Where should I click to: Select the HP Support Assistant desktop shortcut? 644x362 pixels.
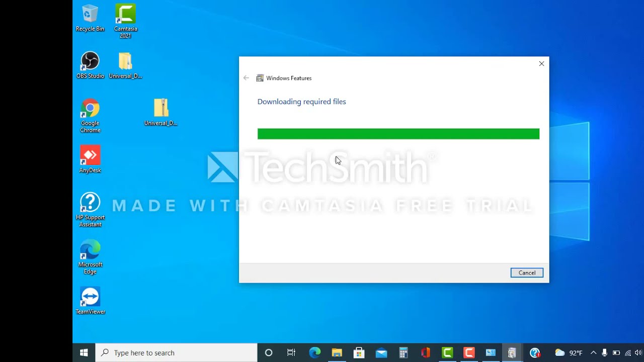click(x=90, y=210)
